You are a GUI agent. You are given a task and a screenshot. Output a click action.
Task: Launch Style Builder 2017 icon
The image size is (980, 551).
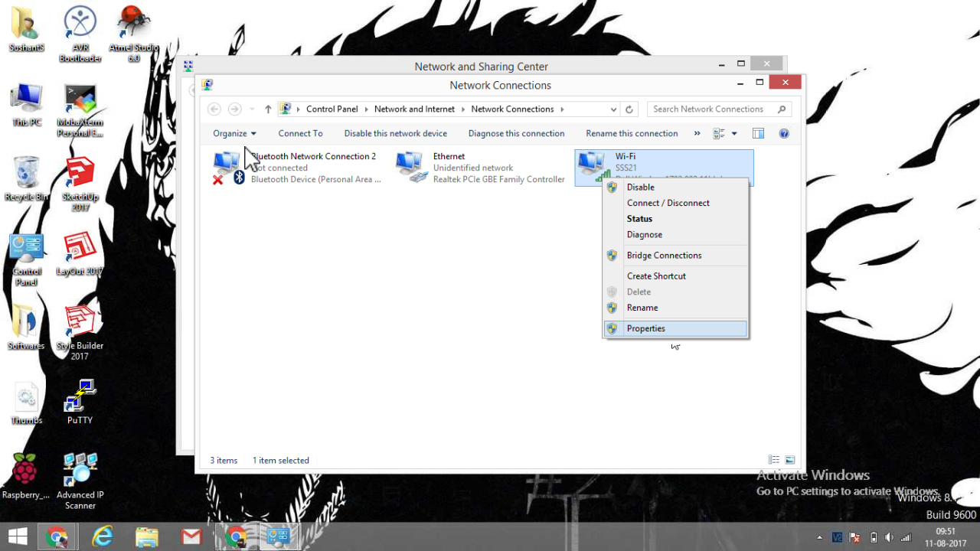(x=80, y=333)
